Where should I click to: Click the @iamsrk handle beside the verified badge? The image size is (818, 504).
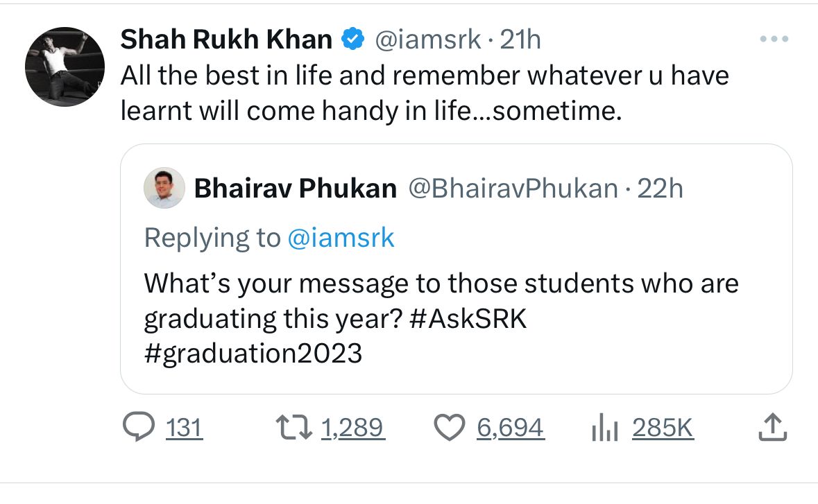click(427, 40)
